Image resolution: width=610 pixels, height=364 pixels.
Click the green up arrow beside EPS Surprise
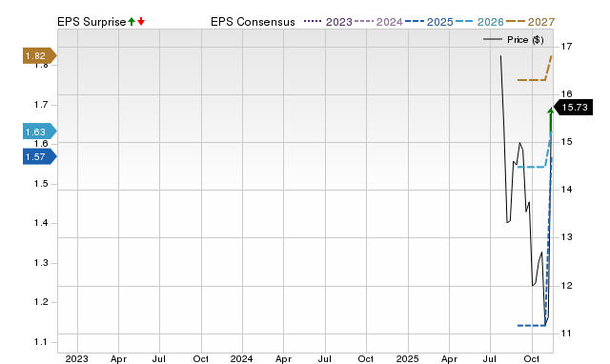pos(132,22)
